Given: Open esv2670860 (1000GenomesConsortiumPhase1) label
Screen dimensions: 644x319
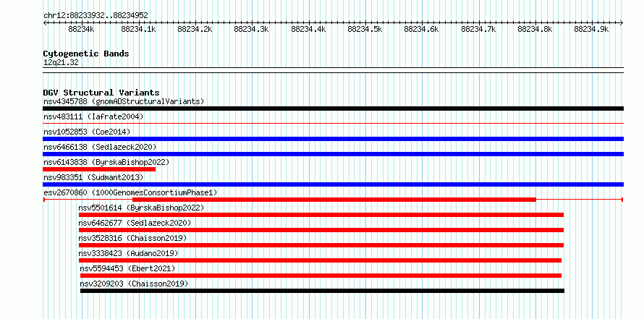Looking at the screenshot, I should [x=130, y=192].
